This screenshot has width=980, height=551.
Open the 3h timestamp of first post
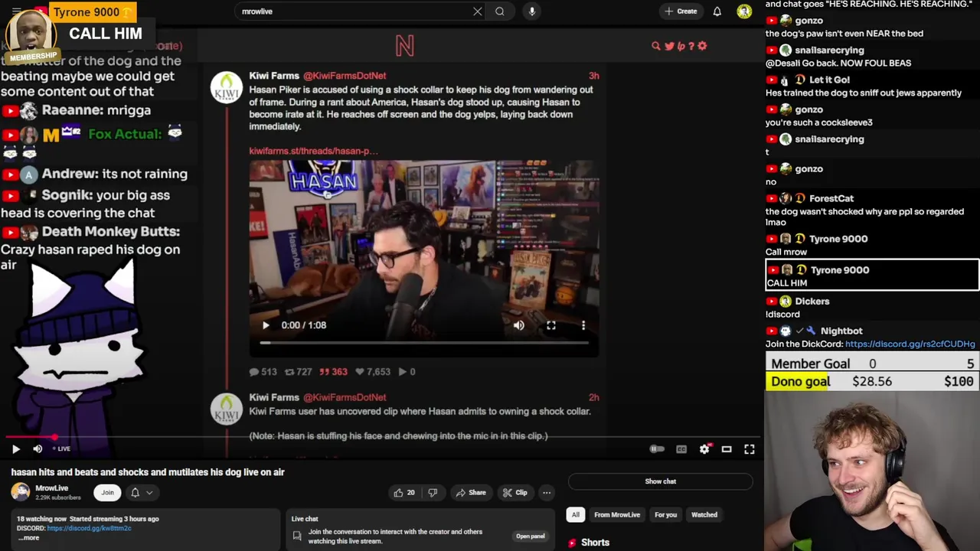point(593,76)
